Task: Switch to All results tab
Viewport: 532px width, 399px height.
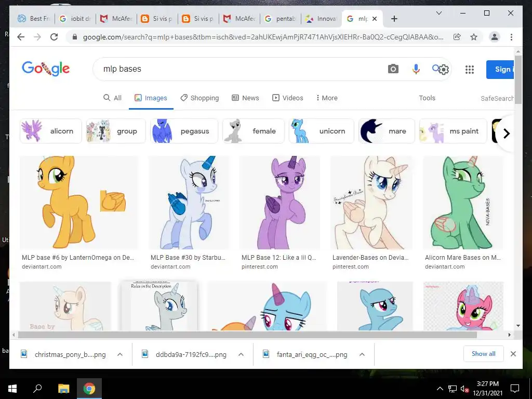Action: tap(112, 98)
